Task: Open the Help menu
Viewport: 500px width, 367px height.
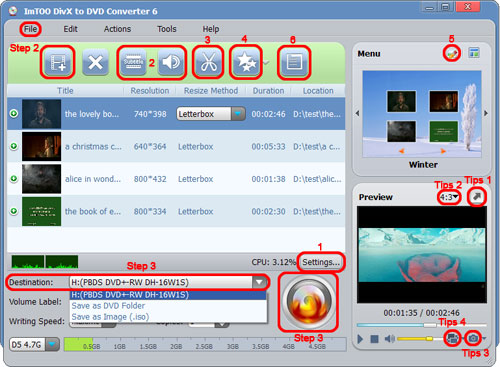Action: point(211,29)
